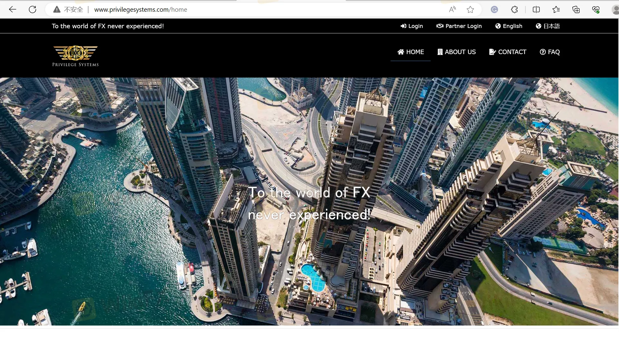Open the Collections icon in the toolbar

(576, 9)
